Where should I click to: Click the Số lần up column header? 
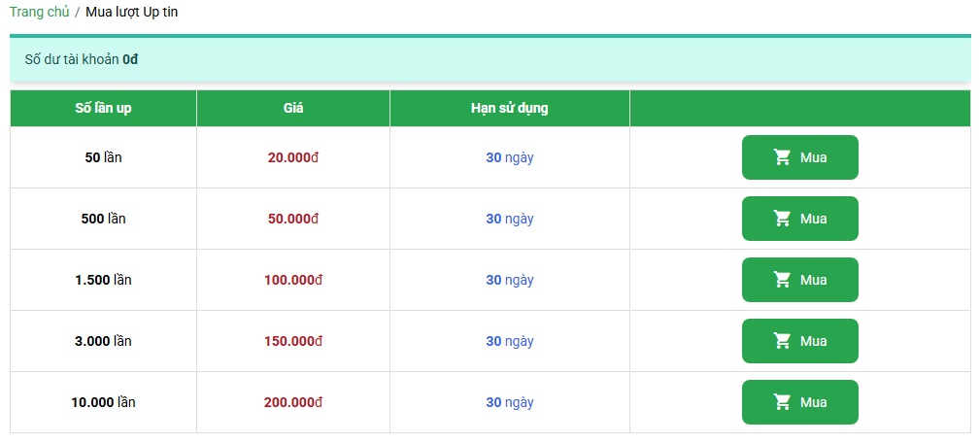tap(103, 108)
